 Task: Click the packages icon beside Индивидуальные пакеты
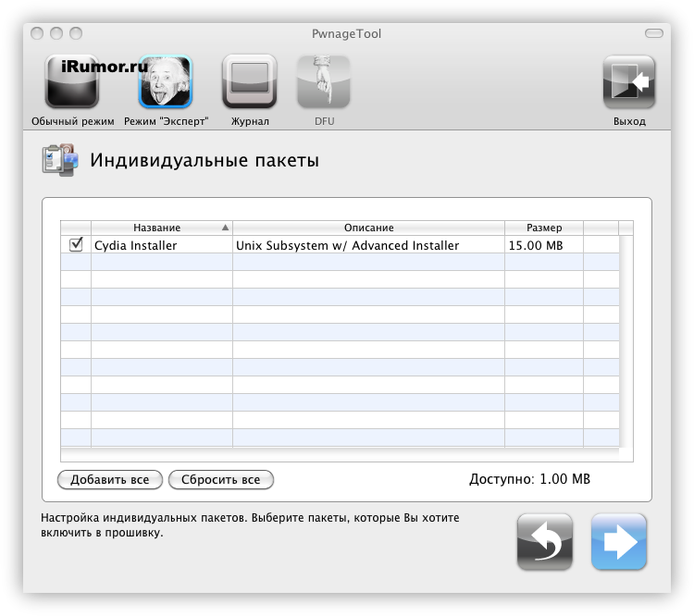point(60,160)
